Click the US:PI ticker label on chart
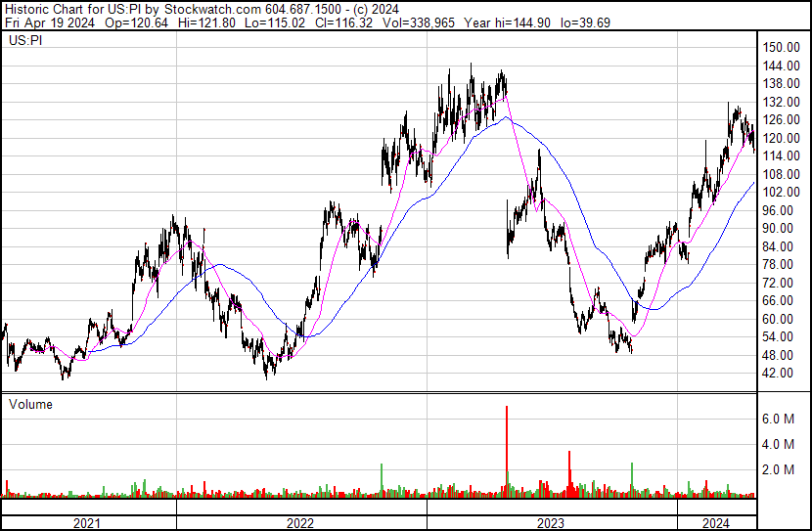The height and width of the screenshot is (531, 812). click(x=24, y=40)
